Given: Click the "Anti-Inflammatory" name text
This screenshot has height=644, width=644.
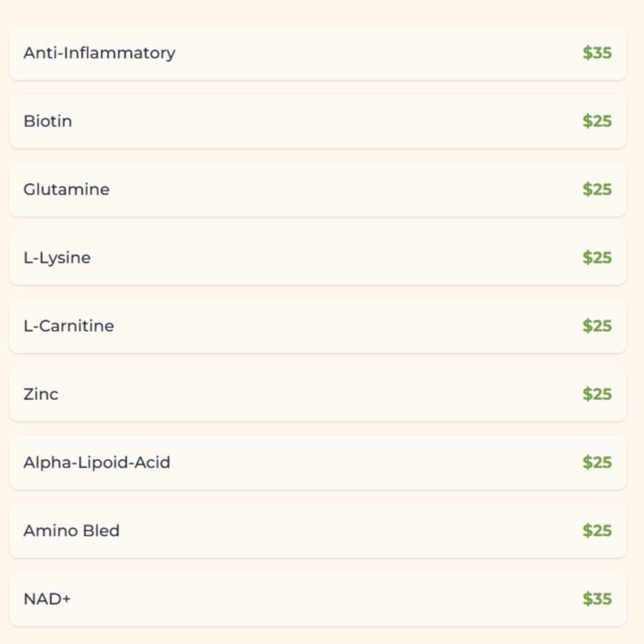Looking at the screenshot, I should pos(99,53).
